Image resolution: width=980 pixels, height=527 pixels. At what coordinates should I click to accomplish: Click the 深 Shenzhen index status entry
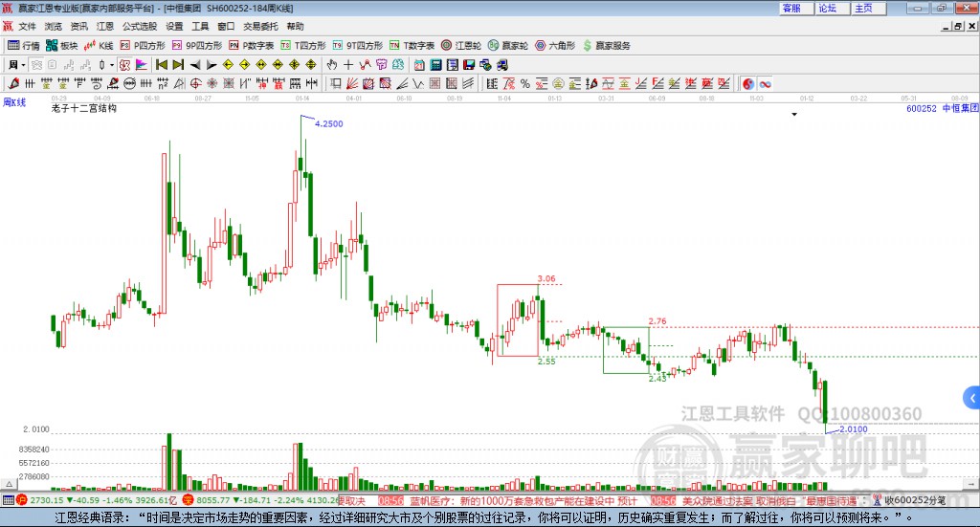[259, 500]
